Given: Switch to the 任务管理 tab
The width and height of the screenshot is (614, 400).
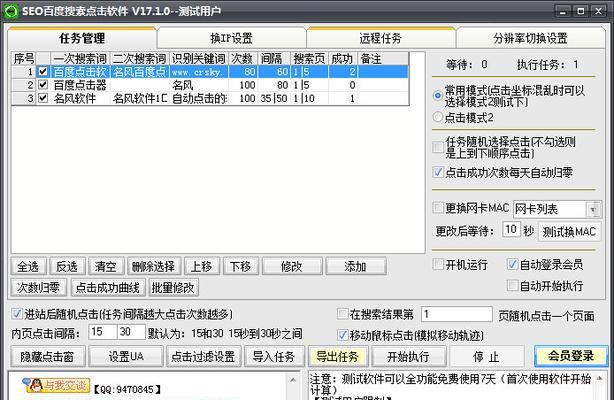Looking at the screenshot, I should [82, 38].
